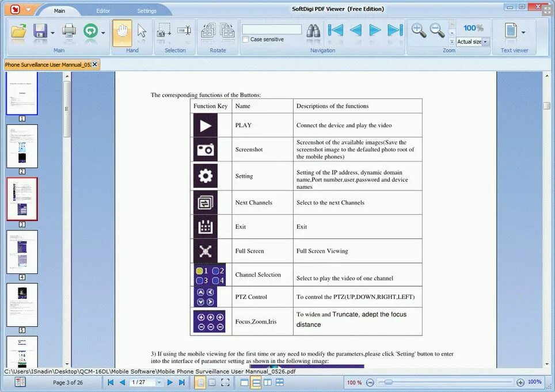
Task: Go to previous page in ribbon Navigation
Action: [x=355, y=31]
